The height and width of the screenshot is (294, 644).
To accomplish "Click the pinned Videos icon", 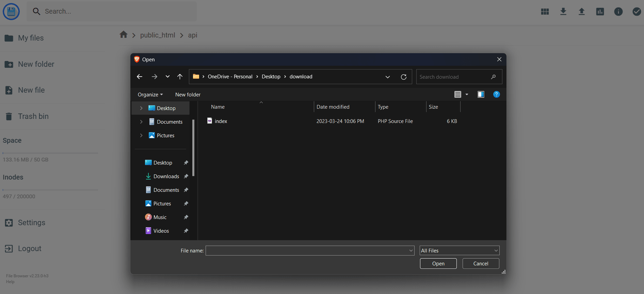I will tap(148, 231).
